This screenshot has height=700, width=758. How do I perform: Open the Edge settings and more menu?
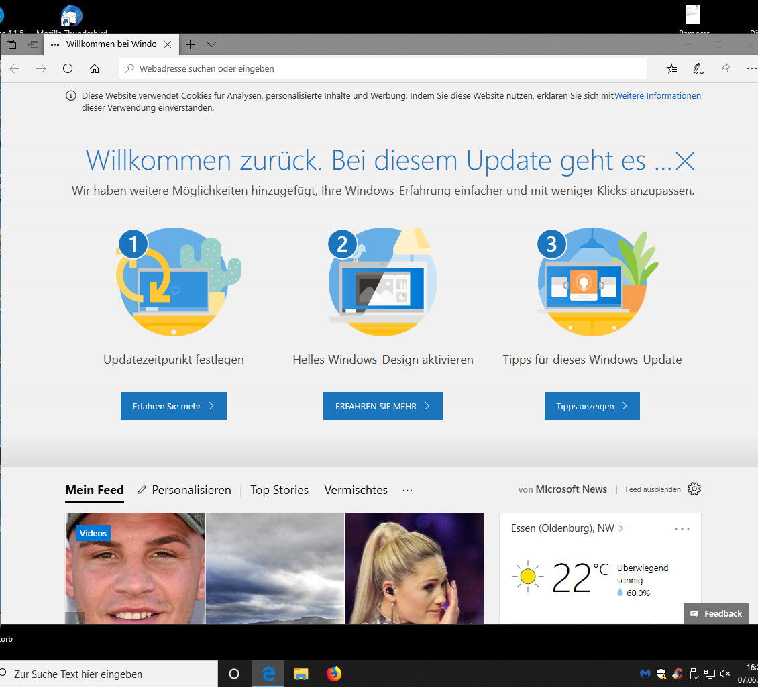tap(751, 68)
